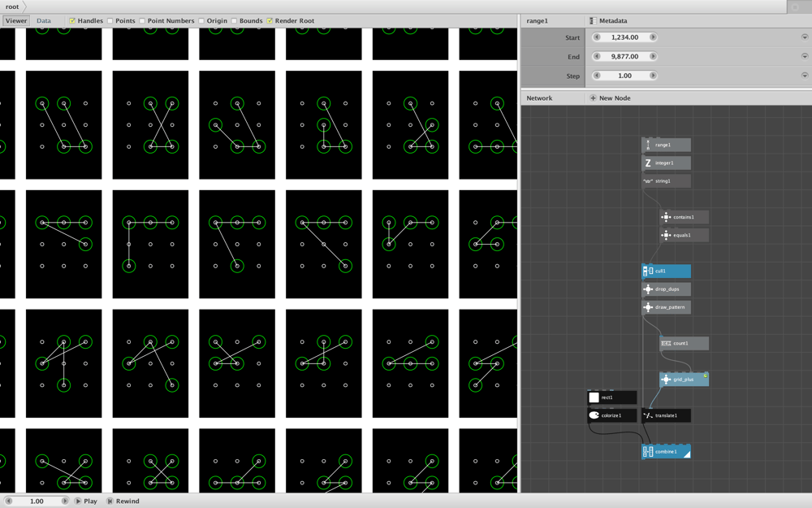Toggle the Render Root checkbox
The width and height of the screenshot is (812, 508).
point(270,21)
